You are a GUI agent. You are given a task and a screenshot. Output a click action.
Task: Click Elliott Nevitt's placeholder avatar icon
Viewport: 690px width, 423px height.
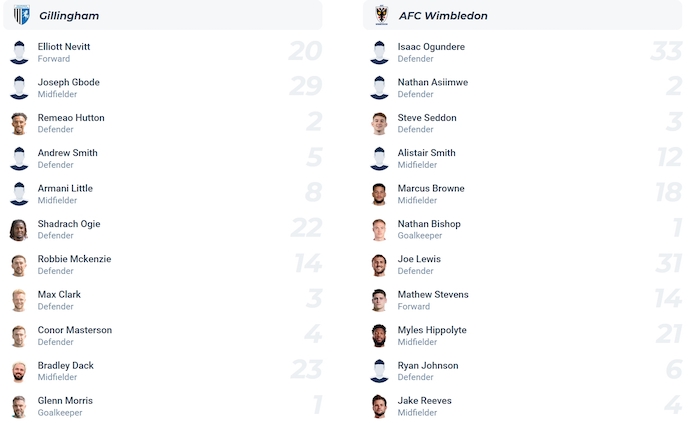coord(19,52)
